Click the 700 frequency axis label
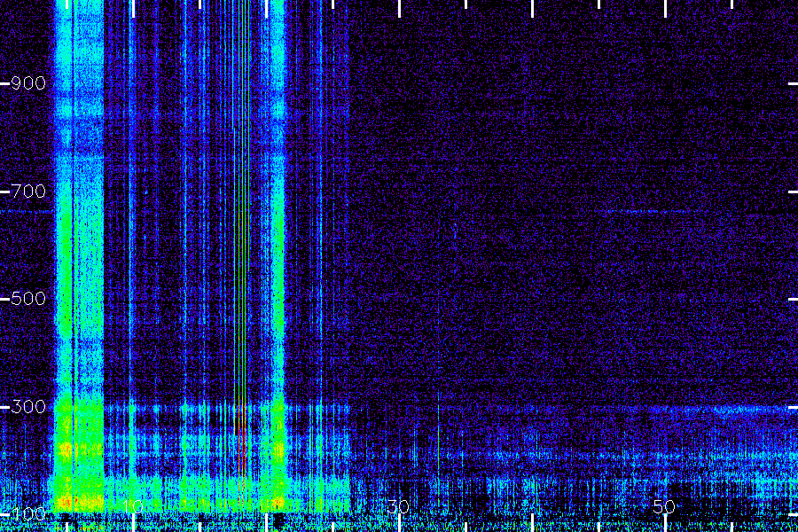Screen dimensions: 798x532 click(x=28, y=192)
